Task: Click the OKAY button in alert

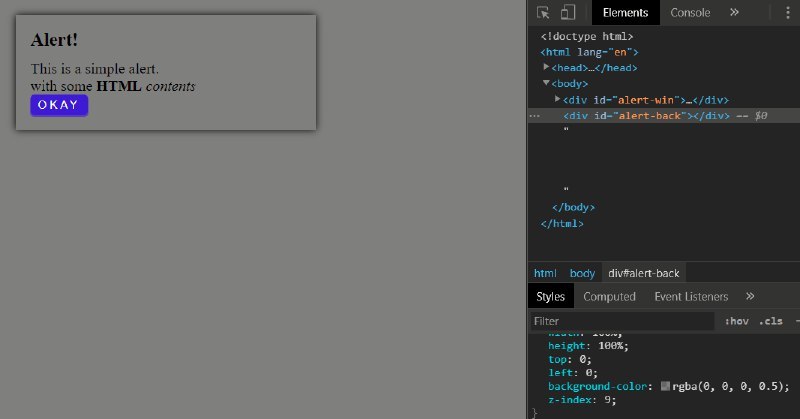Action: [x=59, y=105]
